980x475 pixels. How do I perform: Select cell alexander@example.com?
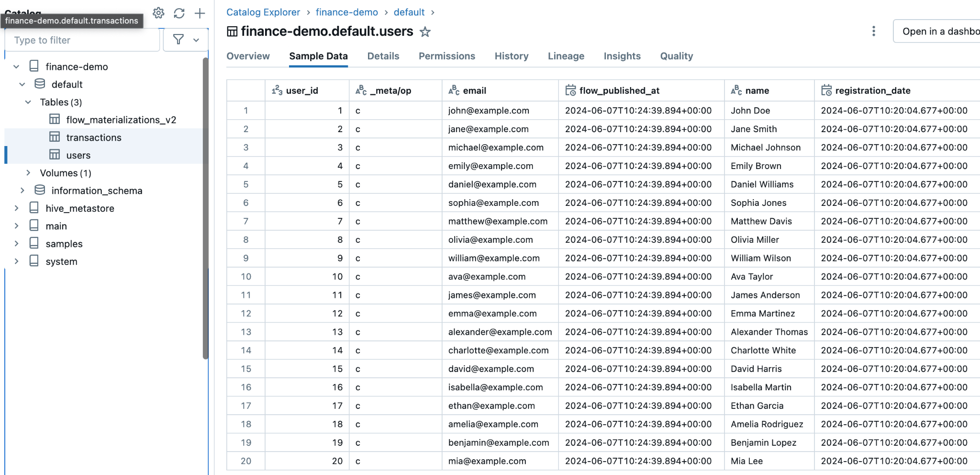[500, 332]
